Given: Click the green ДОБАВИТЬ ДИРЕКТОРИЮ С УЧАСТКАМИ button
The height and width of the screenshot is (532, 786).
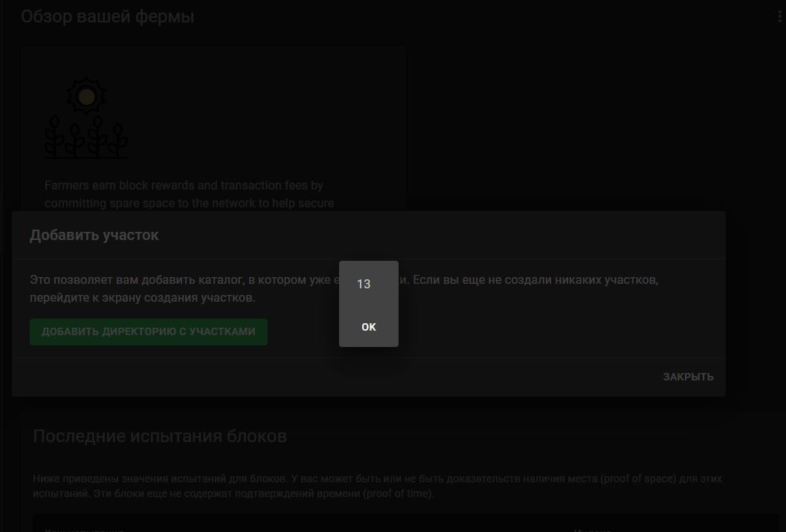Looking at the screenshot, I should tap(149, 331).
